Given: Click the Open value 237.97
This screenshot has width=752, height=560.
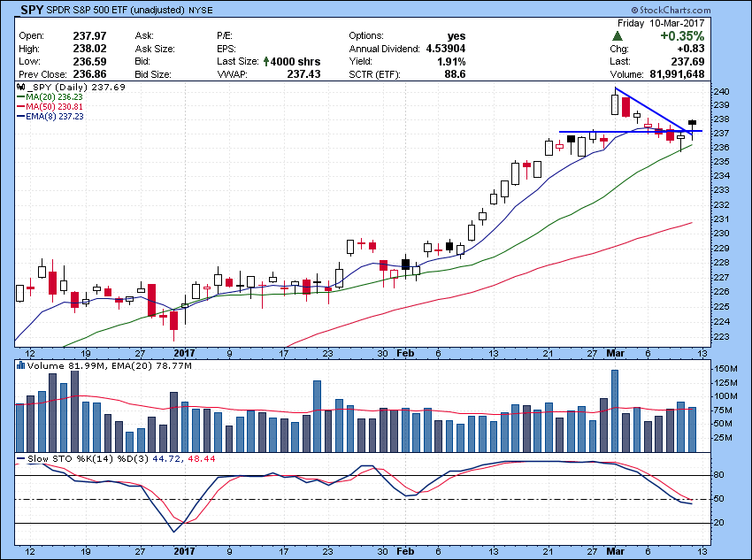Looking at the screenshot, I should (x=89, y=36).
